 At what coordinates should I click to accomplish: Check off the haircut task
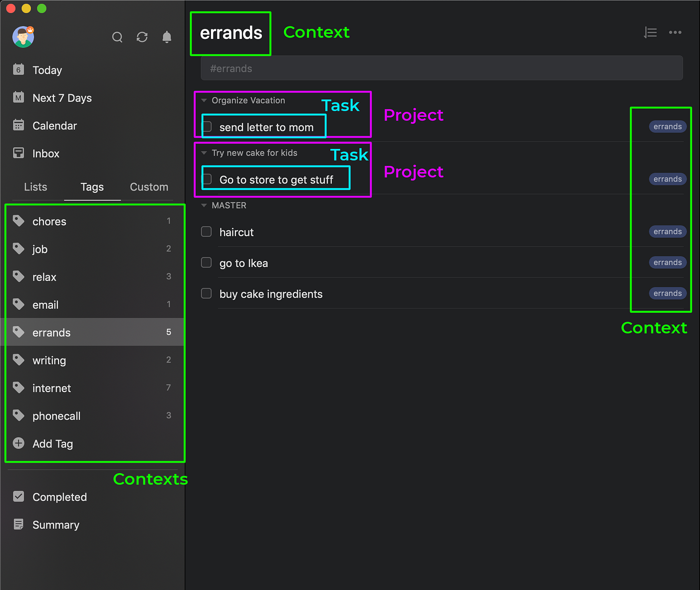(x=206, y=232)
